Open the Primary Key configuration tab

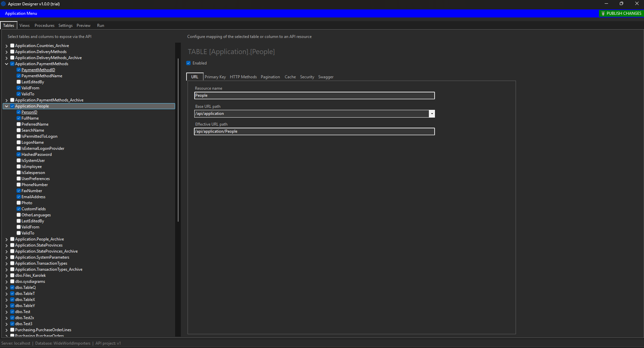(x=215, y=77)
